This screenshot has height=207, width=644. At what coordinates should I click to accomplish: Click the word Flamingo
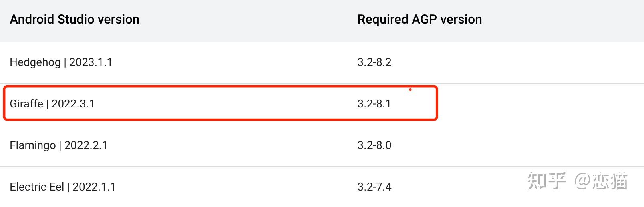point(33,145)
